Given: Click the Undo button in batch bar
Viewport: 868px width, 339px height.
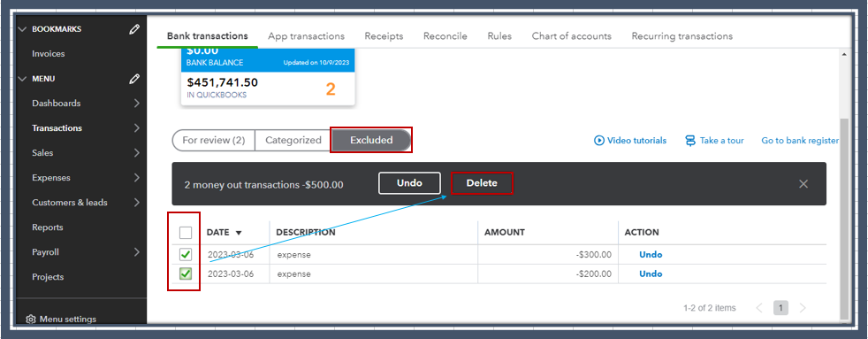Looking at the screenshot, I should [x=409, y=183].
